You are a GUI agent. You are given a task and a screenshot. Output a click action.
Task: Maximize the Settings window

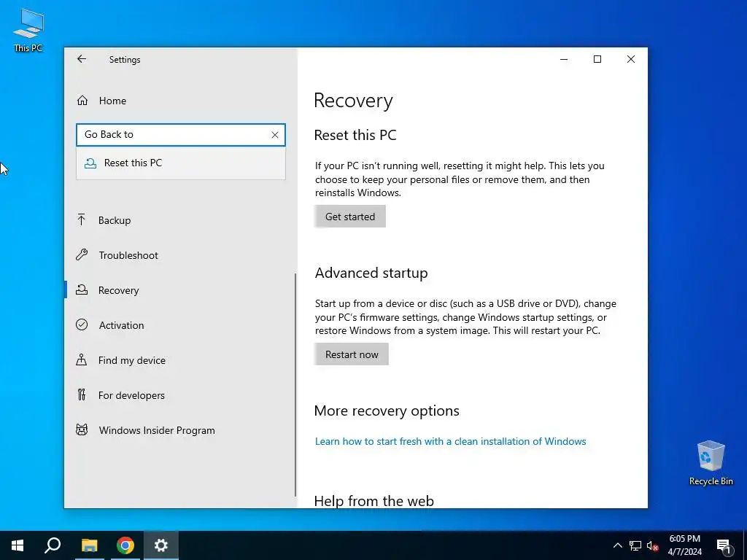(x=597, y=59)
